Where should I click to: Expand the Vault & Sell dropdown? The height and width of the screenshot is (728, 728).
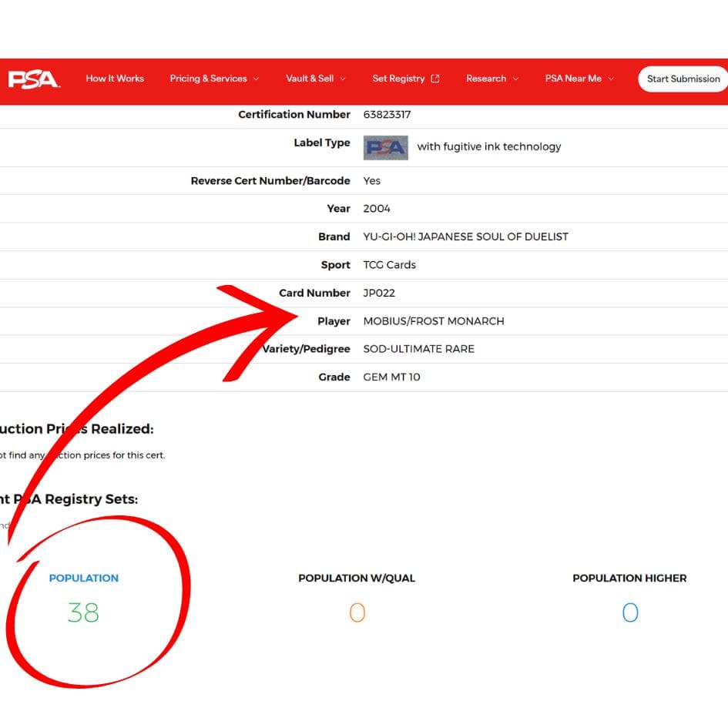(x=315, y=79)
